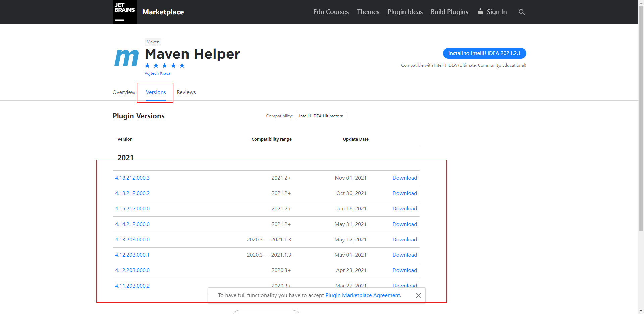Collapse the 2021 versions section
Image resolution: width=644 pixels, height=314 pixels.
(125, 157)
